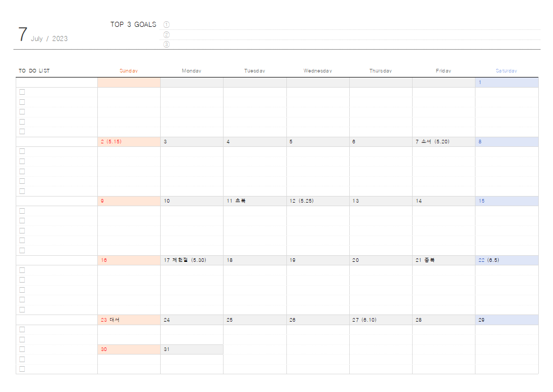
Task: Select the Sunday 16 date cell
Action: [x=129, y=260]
